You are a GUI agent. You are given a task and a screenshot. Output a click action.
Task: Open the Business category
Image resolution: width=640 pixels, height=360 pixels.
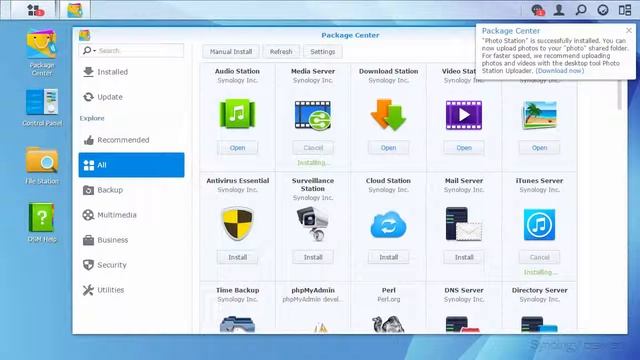pos(131,240)
